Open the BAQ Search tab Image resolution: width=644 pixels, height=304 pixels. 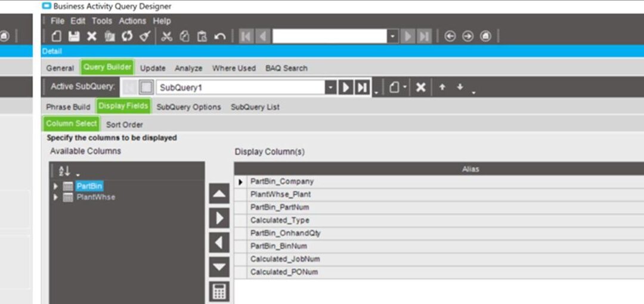point(286,68)
